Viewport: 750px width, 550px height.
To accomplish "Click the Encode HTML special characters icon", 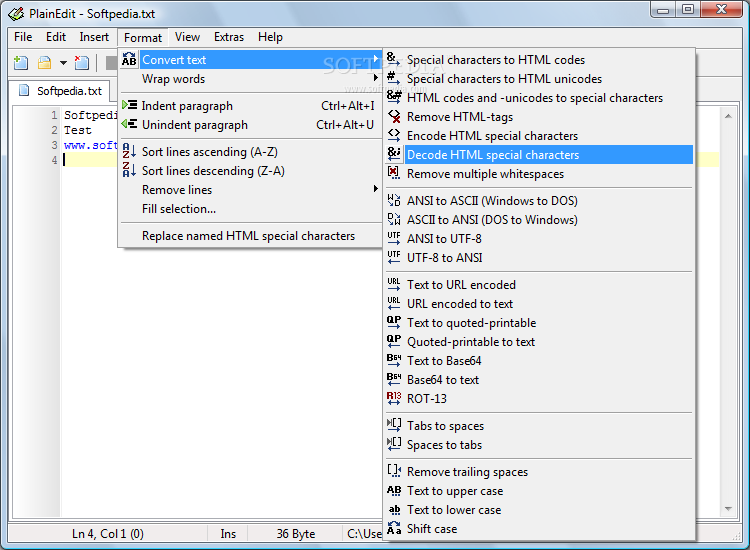I will point(394,136).
